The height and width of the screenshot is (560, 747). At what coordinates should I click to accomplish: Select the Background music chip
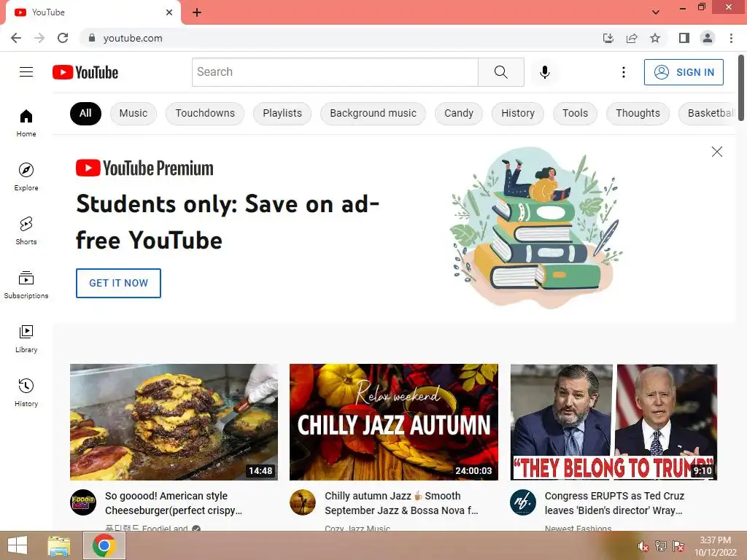[373, 113]
